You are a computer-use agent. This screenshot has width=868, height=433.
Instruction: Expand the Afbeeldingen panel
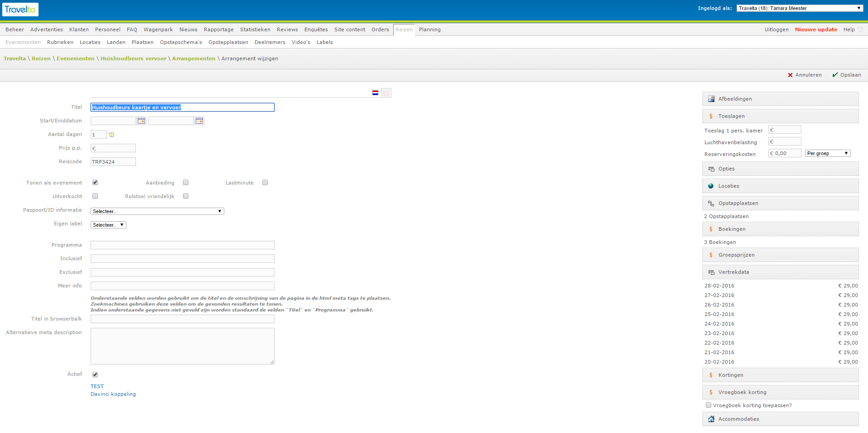coord(780,99)
